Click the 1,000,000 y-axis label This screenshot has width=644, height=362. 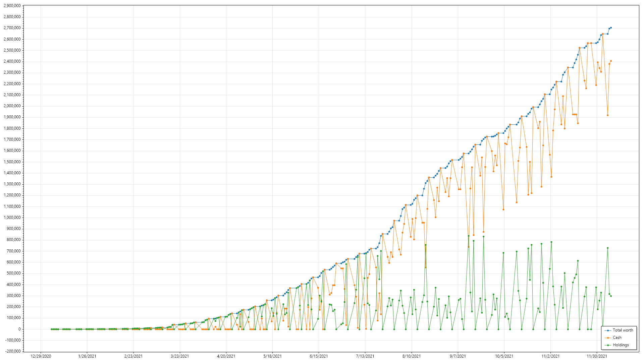[x=12, y=218]
